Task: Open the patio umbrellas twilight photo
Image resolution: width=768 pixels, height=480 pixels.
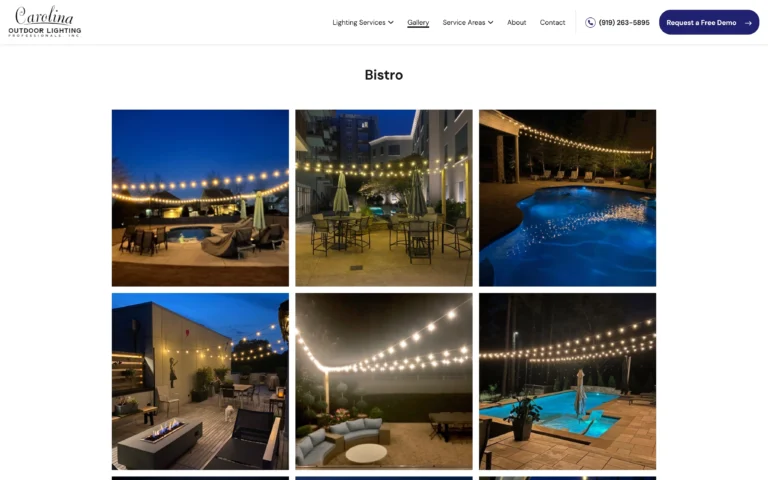Action: click(x=200, y=198)
